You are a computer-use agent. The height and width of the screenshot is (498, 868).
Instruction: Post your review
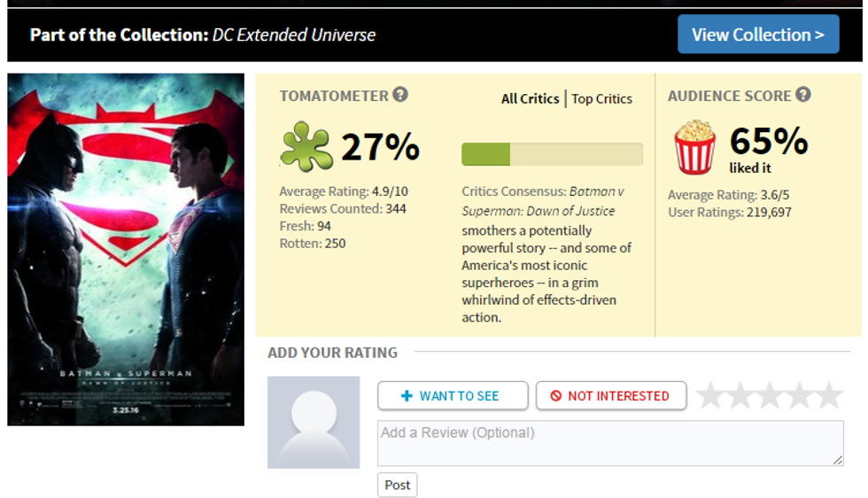point(397,485)
